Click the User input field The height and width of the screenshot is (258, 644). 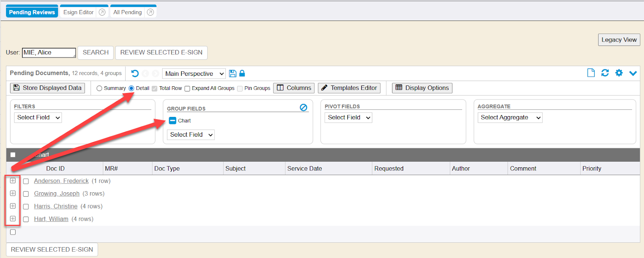49,52
